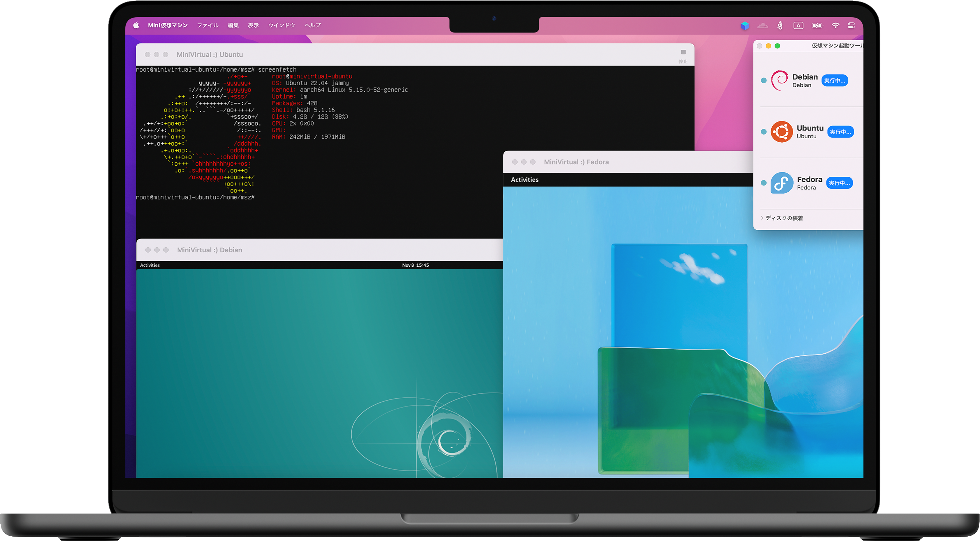Click the Ubuntu terminal prompt line at bottom

[195, 198]
